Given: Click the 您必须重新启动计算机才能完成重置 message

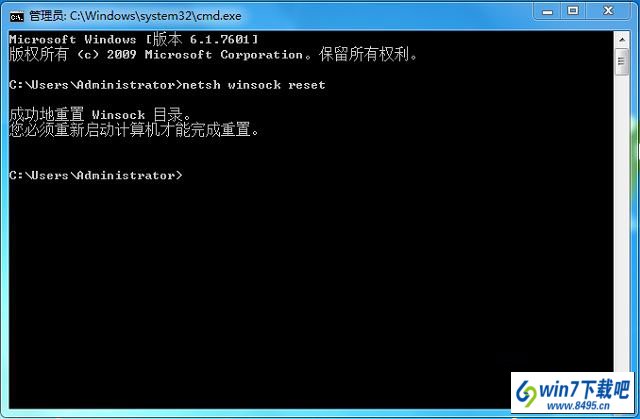Looking at the screenshot, I should (134, 130).
